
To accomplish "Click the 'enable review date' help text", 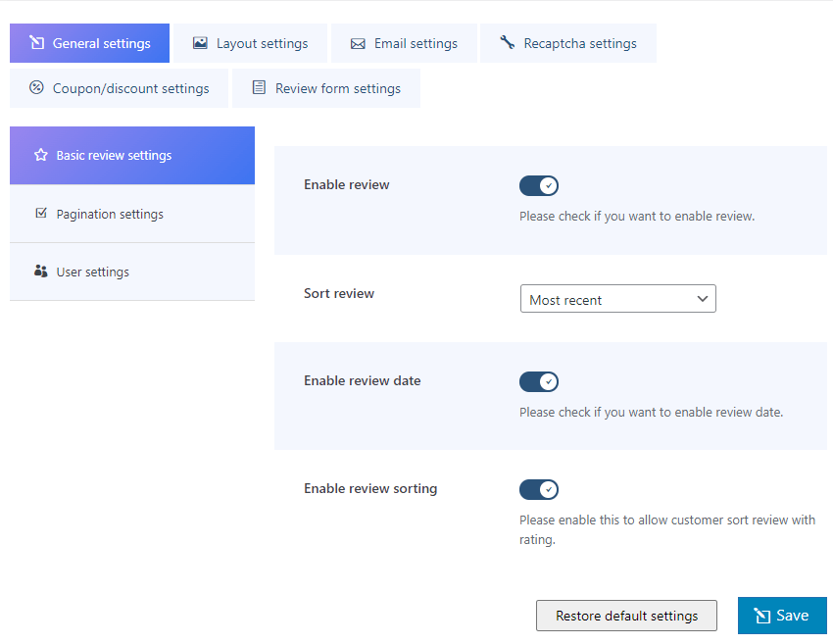I will [x=652, y=413].
